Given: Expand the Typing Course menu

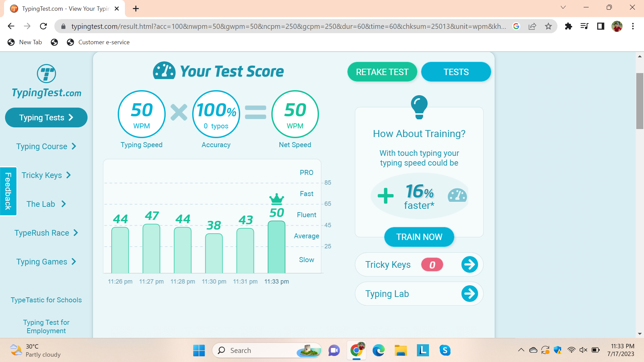Looking at the screenshot, I should [x=46, y=146].
